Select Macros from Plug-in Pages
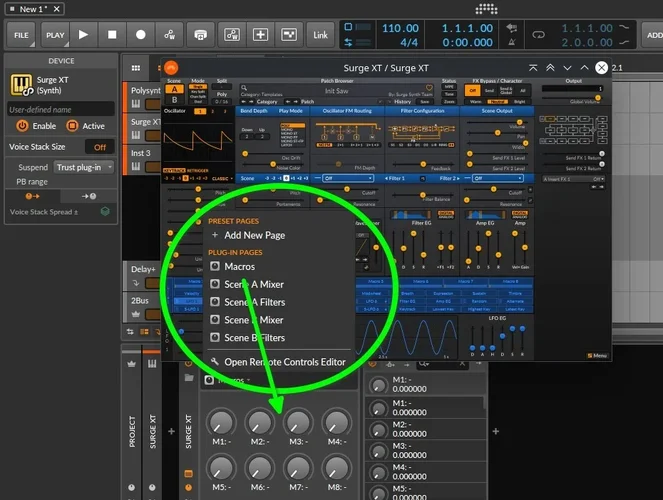 (239, 267)
